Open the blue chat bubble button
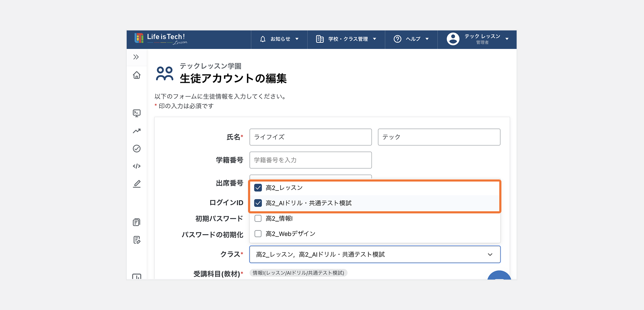 click(x=499, y=275)
